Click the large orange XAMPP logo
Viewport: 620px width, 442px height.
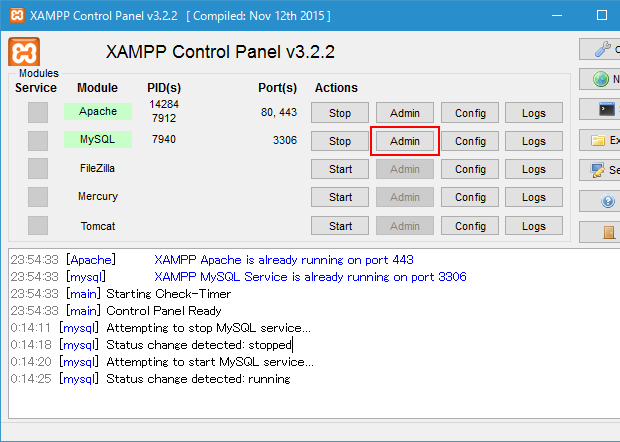coord(24,52)
